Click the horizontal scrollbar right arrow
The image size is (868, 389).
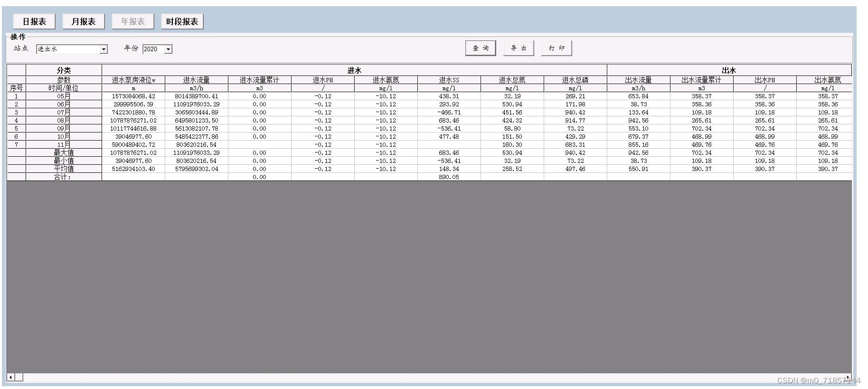(x=849, y=378)
